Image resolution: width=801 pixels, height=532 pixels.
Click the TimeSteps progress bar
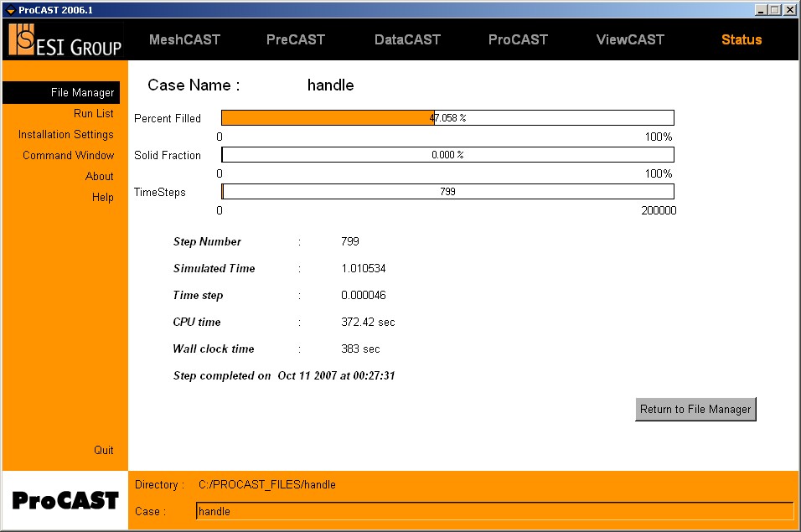point(447,192)
